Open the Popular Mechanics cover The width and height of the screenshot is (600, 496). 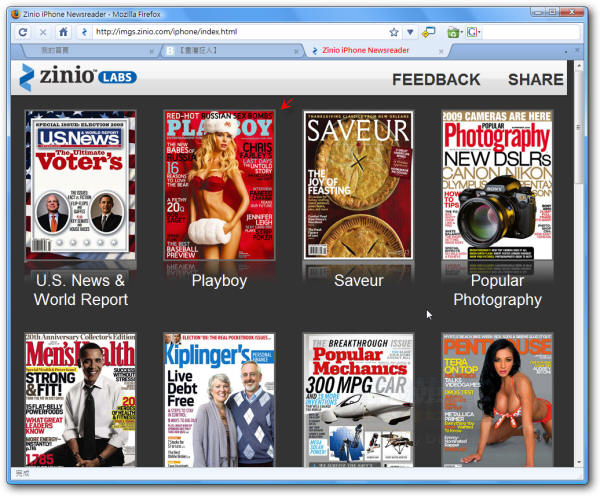point(359,400)
